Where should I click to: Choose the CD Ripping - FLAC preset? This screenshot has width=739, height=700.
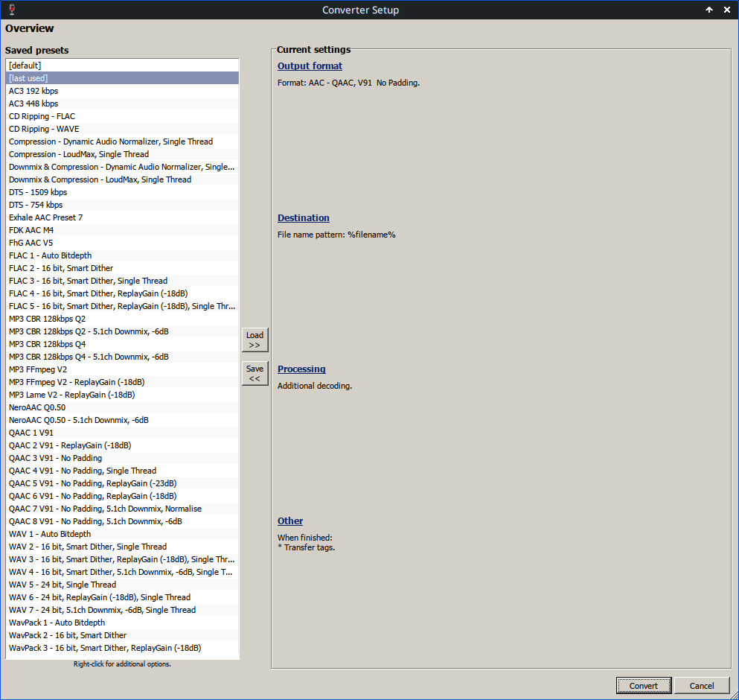tap(122, 116)
